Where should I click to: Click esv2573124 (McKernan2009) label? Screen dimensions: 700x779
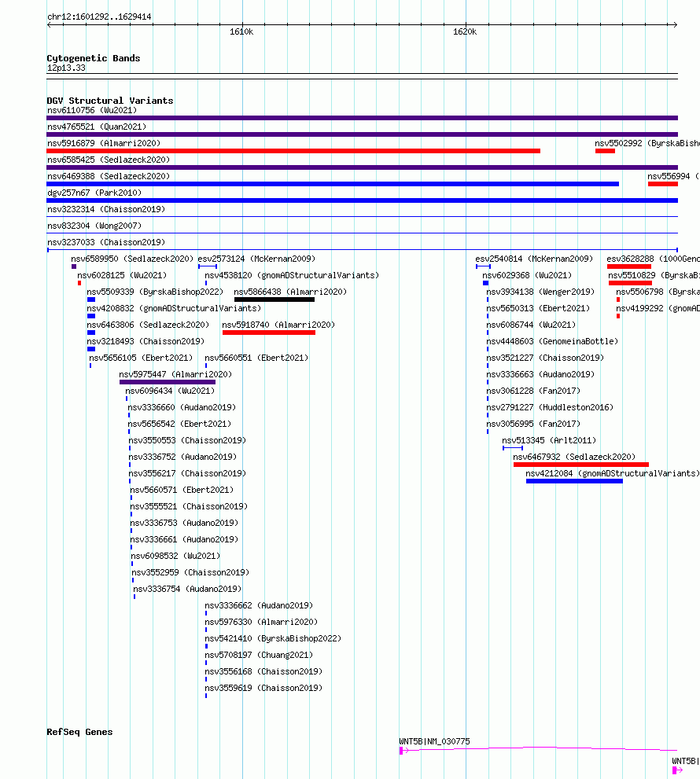pyautogui.click(x=256, y=259)
